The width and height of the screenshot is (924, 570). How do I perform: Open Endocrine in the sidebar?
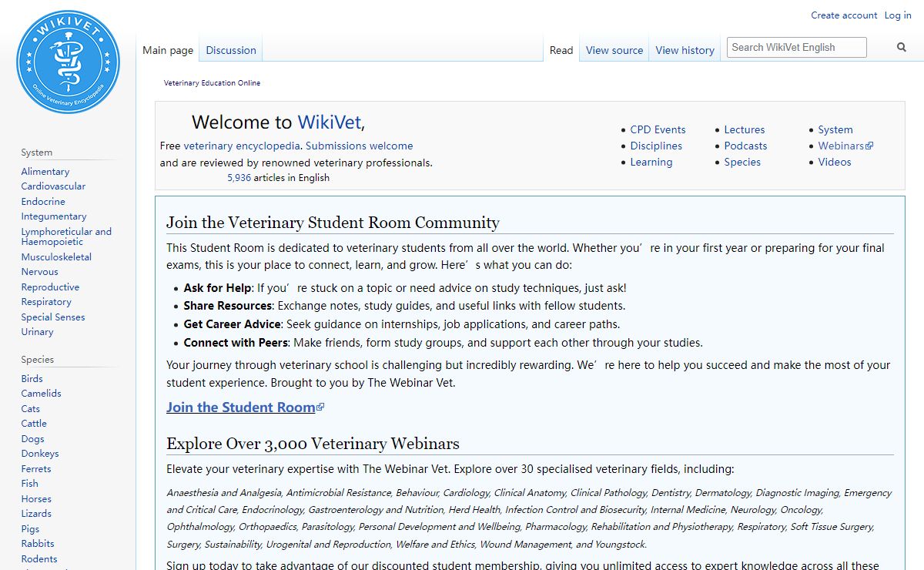[43, 202]
